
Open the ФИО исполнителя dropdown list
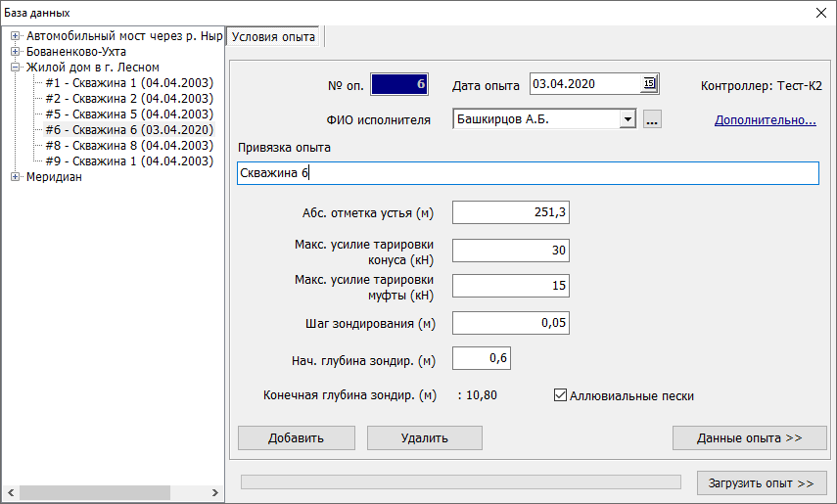point(628,119)
